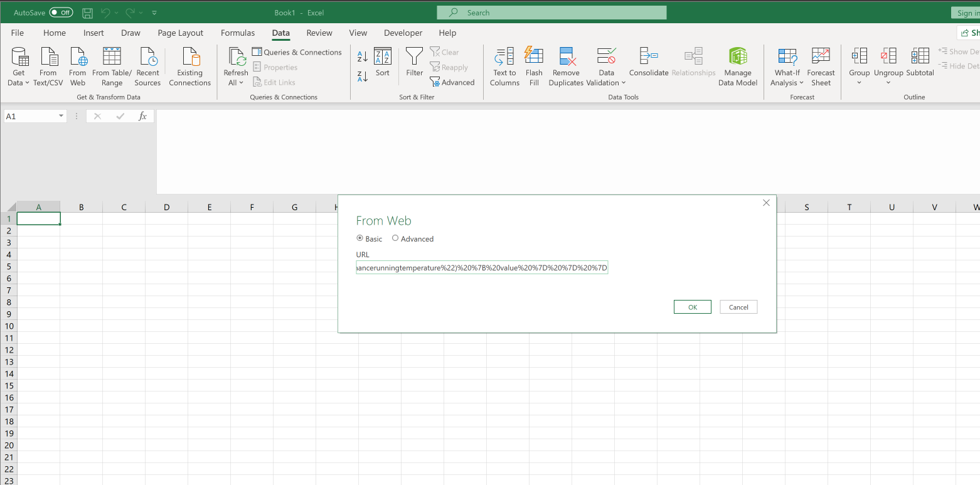Click the OK button in From Web dialog
This screenshot has height=485, width=980.
pyautogui.click(x=692, y=307)
